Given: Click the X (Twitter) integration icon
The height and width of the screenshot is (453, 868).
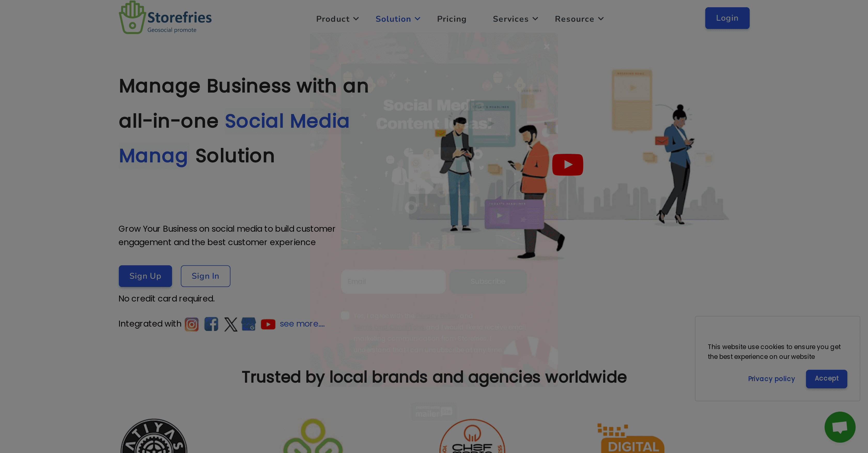Looking at the screenshot, I should (230, 324).
